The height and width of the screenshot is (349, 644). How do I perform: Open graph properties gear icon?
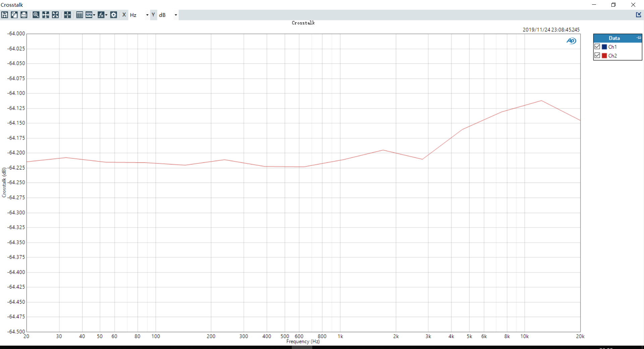point(114,15)
